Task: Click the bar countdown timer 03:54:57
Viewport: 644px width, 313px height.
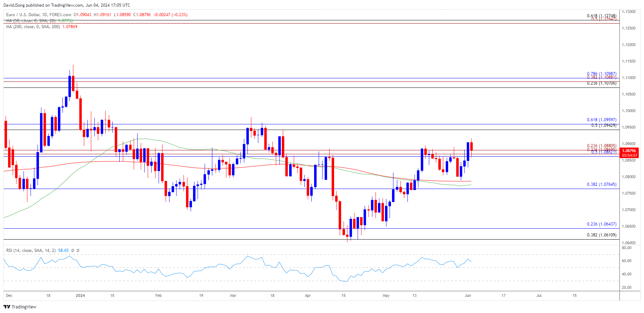Action: [x=629, y=155]
